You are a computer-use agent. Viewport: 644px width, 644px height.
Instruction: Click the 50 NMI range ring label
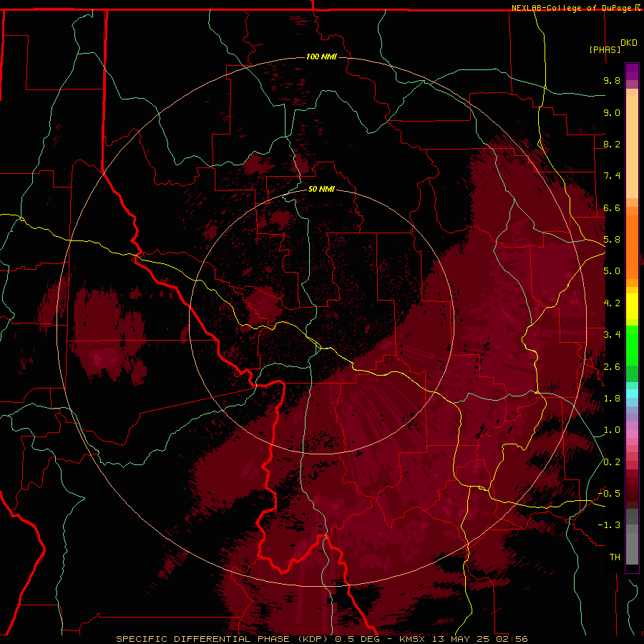point(321,189)
